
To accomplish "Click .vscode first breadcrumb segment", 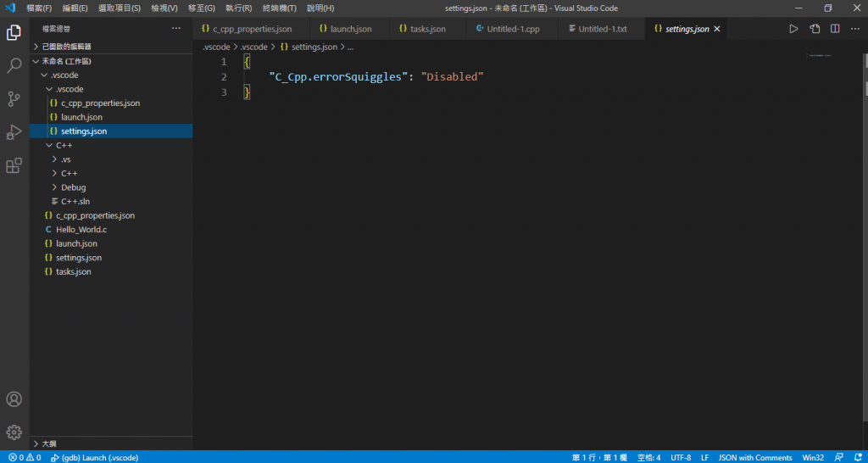I will [x=216, y=47].
